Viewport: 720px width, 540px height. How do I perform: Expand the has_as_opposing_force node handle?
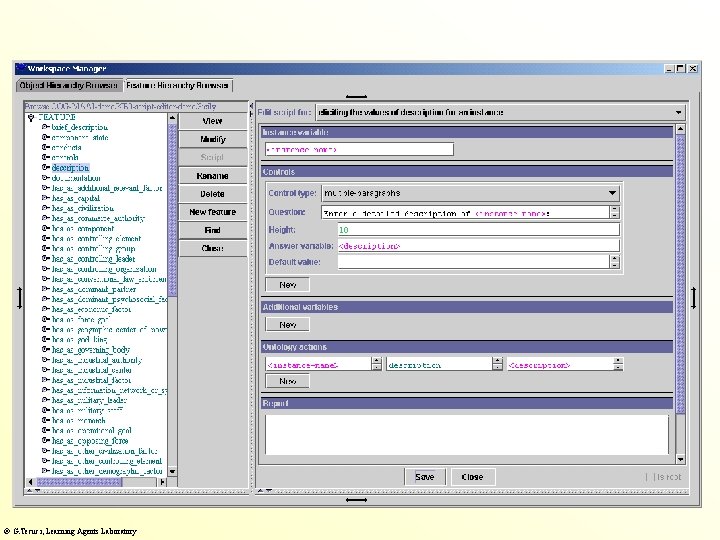(x=45, y=440)
